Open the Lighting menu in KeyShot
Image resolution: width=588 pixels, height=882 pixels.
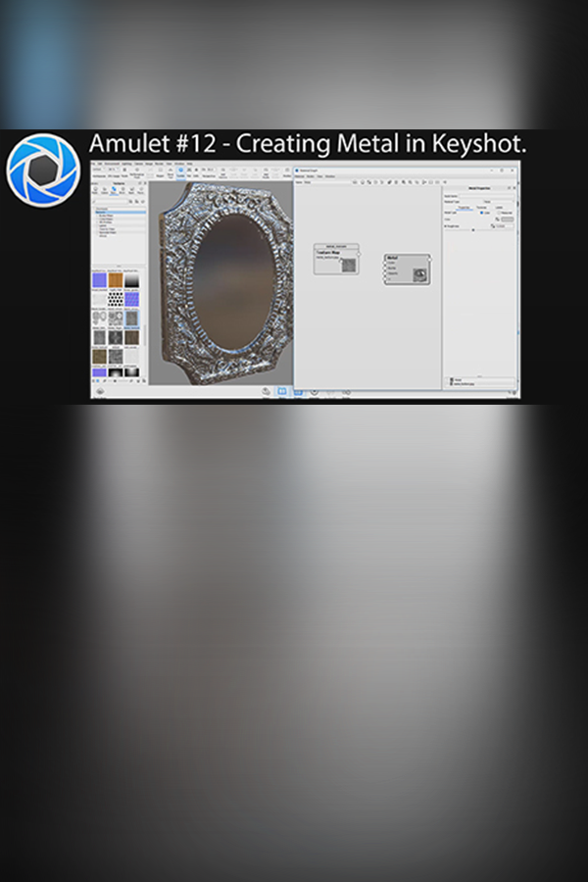pyautogui.click(x=126, y=164)
